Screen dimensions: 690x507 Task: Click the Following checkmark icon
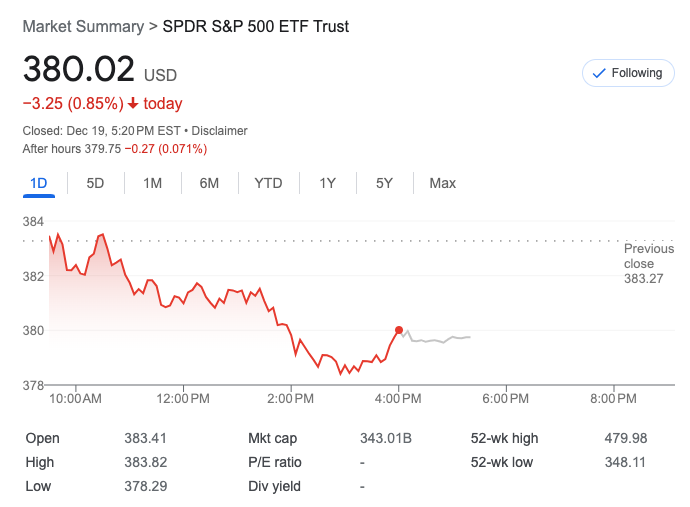tap(599, 73)
